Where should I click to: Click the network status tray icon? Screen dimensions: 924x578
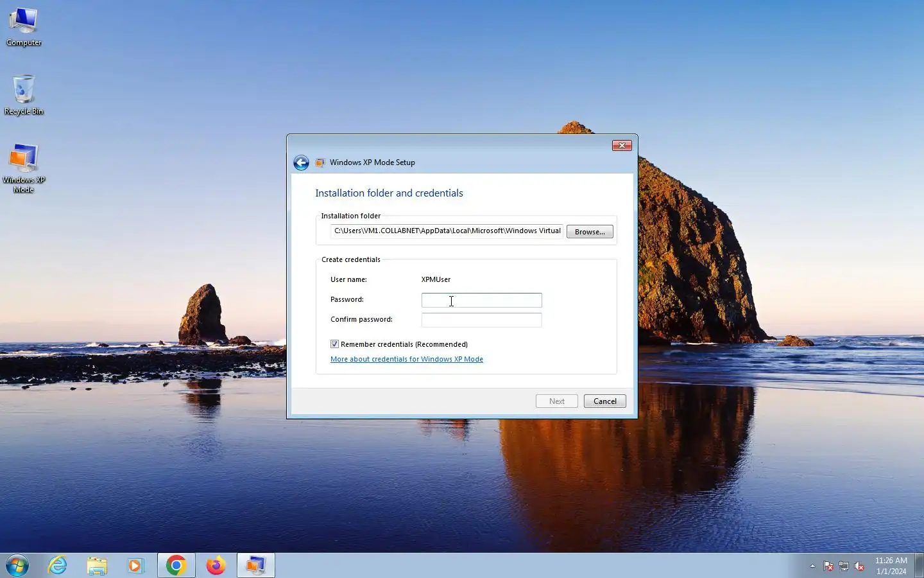click(844, 566)
